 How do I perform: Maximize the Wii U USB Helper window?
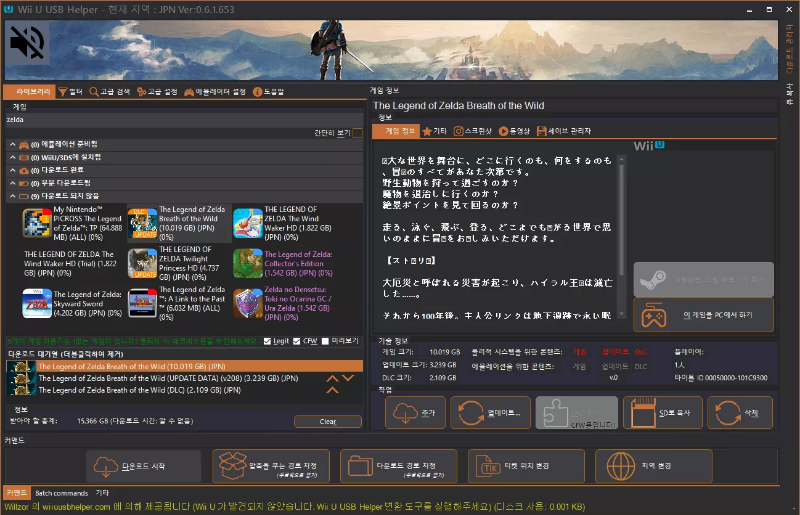coord(769,10)
